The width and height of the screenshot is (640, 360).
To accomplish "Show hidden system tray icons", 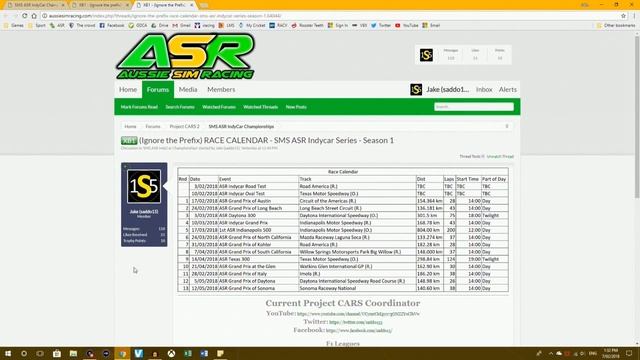I will pos(551,353).
